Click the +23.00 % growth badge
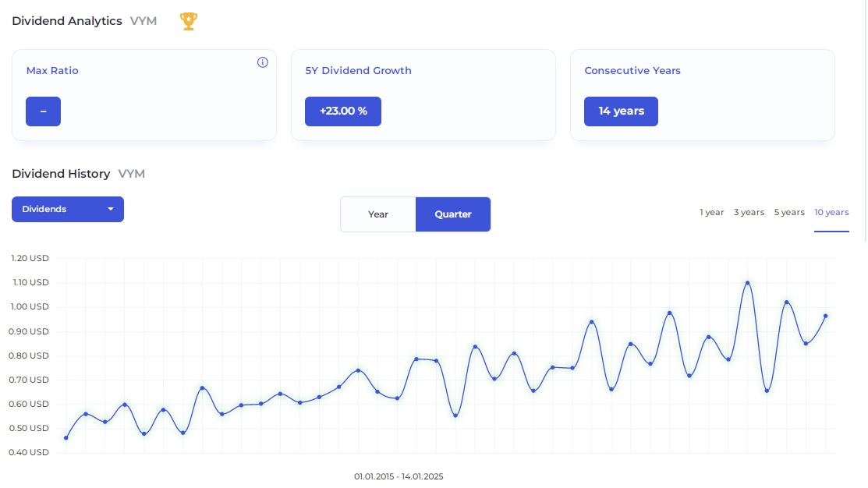The height and width of the screenshot is (488, 868). (343, 111)
